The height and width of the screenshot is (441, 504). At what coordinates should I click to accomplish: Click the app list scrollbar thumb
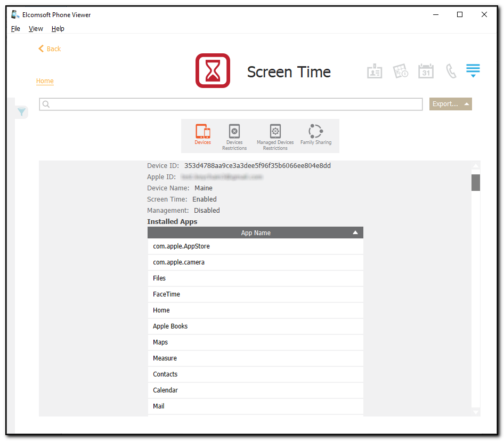tap(475, 183)
